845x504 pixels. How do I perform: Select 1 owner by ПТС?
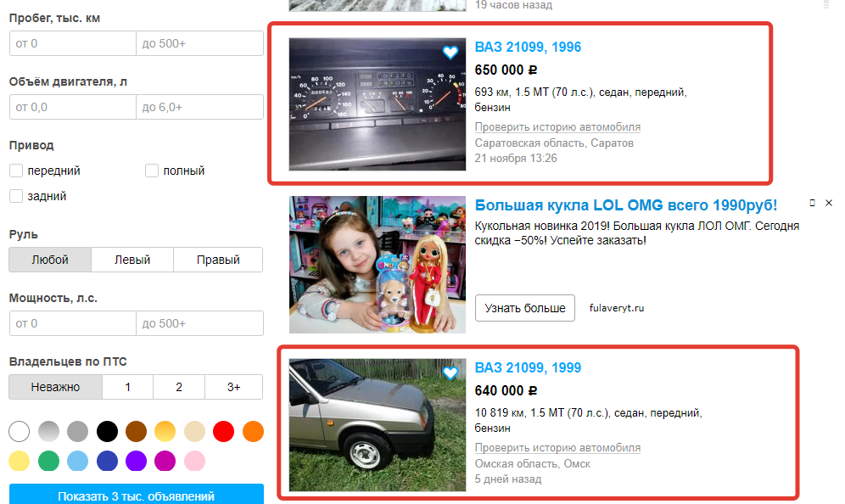coord(128,387)
